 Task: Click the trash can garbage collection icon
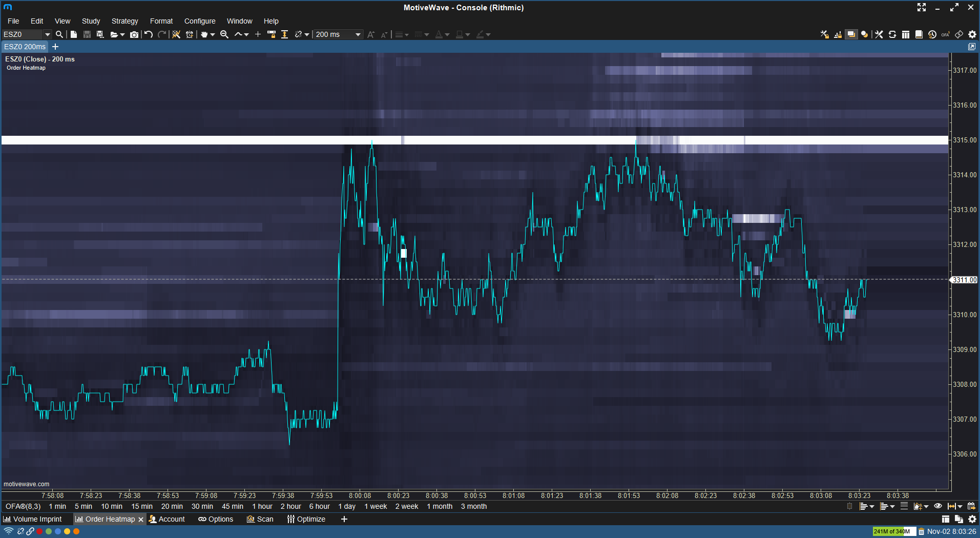coord(921,532)
